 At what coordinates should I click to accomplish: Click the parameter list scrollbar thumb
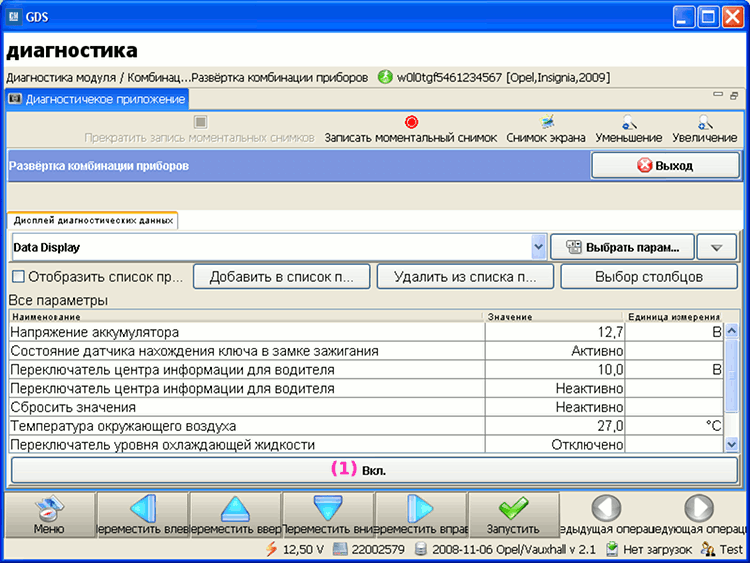[732, 375]
